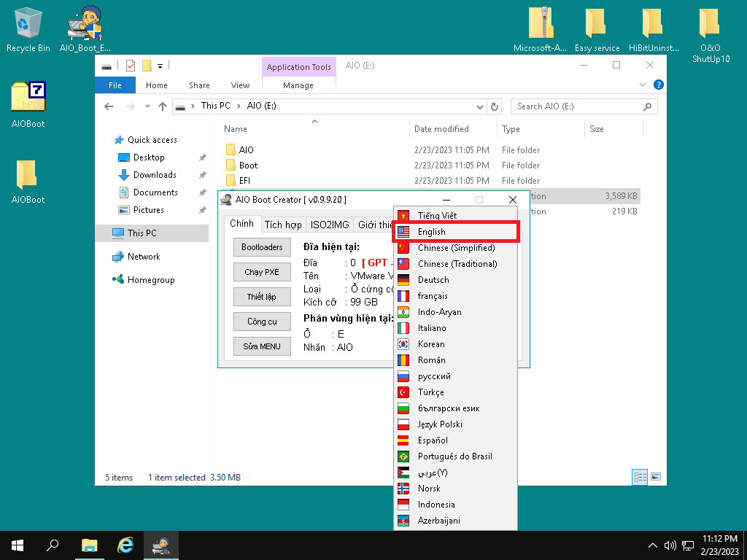Open the ISO2IMG tab
This screenshot has height=560, width=747.
[x=330, y=225]
